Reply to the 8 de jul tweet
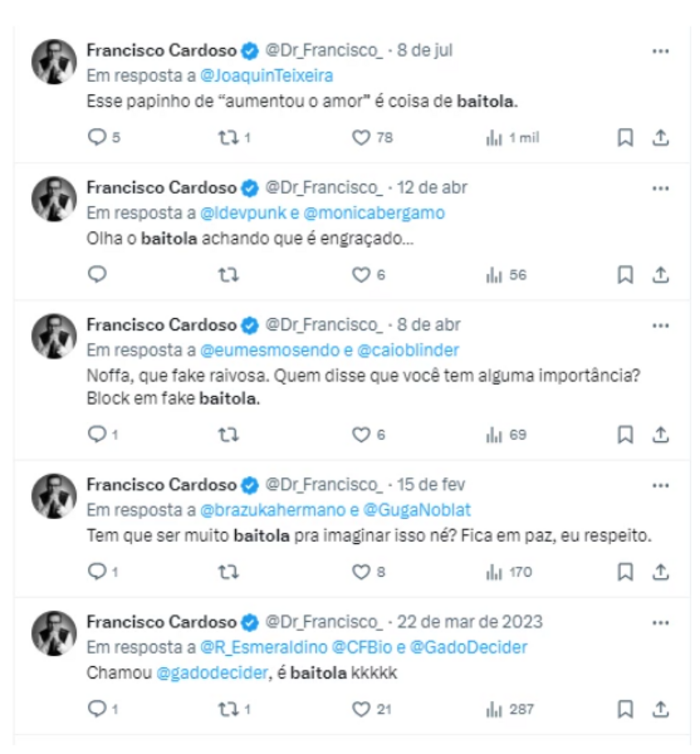The image size is (700, 754). pos(97,137)
